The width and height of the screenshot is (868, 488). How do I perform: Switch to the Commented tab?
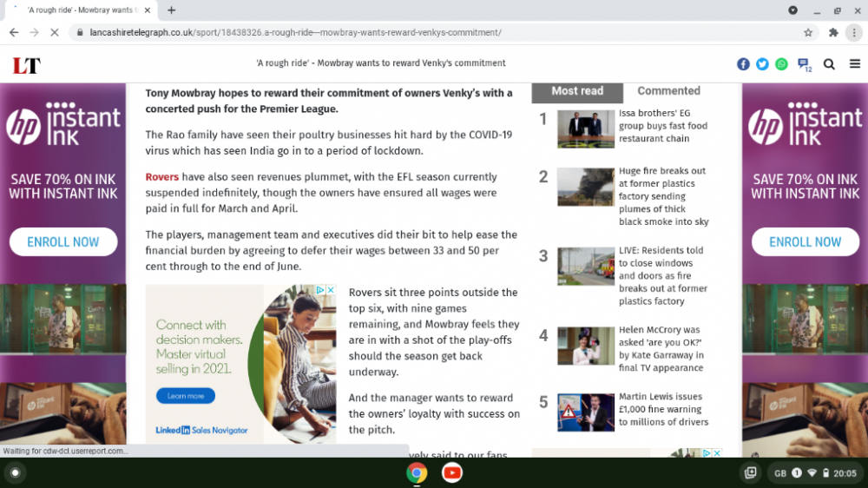[x=668, y=91]
